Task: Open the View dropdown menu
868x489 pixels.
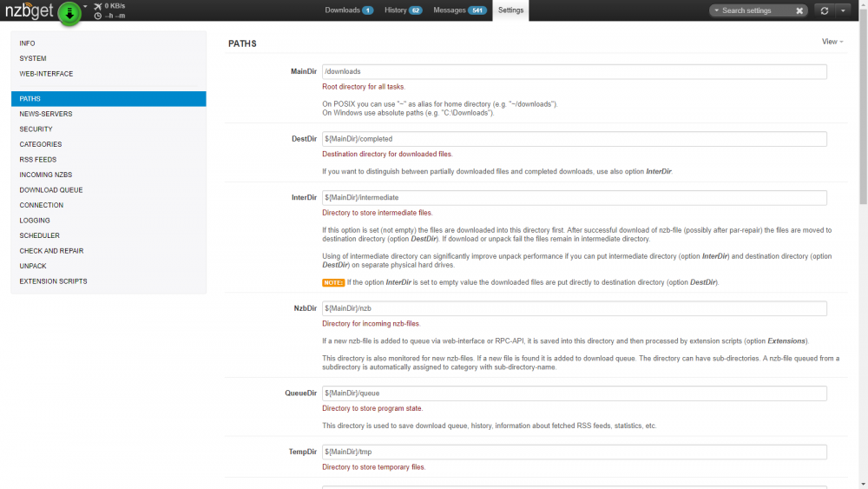Action: pyautogui.click(x=832, y=42)
